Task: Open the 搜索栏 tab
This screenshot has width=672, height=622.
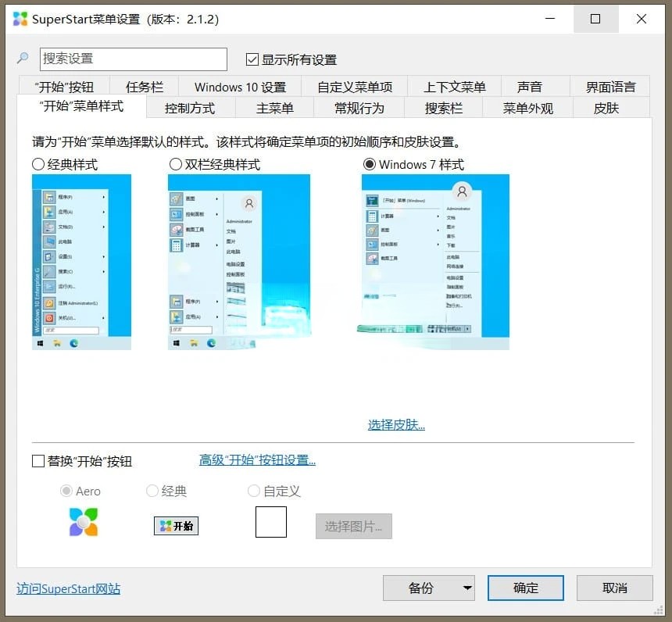Action: (x=444, y=108)
